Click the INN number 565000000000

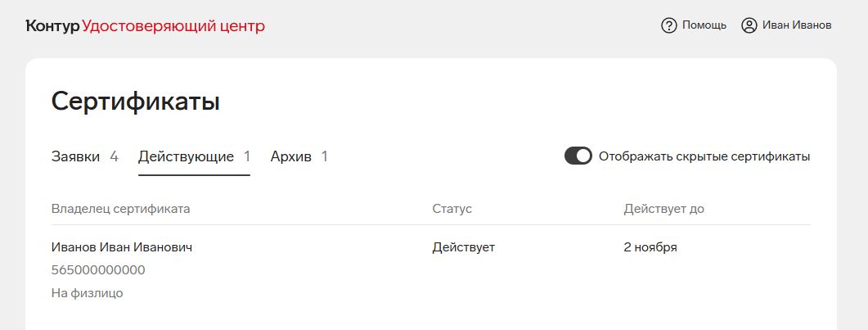point(98,270)
